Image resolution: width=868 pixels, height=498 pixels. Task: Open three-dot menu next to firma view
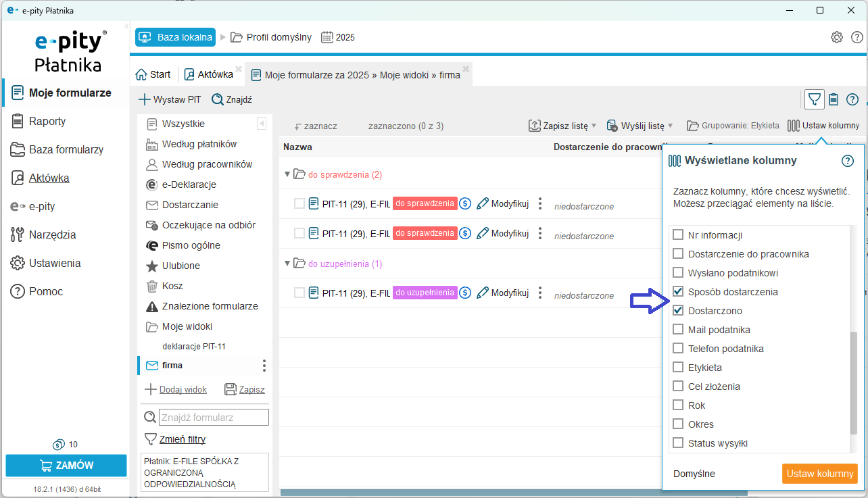point(264,366)
